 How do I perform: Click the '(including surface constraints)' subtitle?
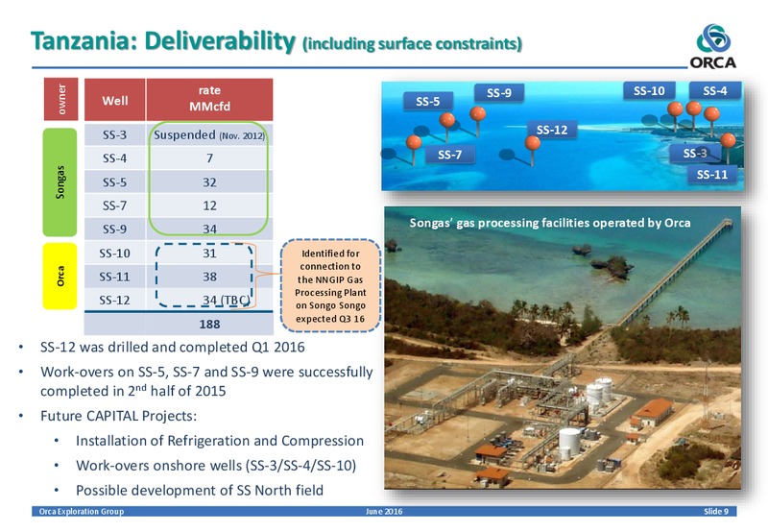pos(413,44)
